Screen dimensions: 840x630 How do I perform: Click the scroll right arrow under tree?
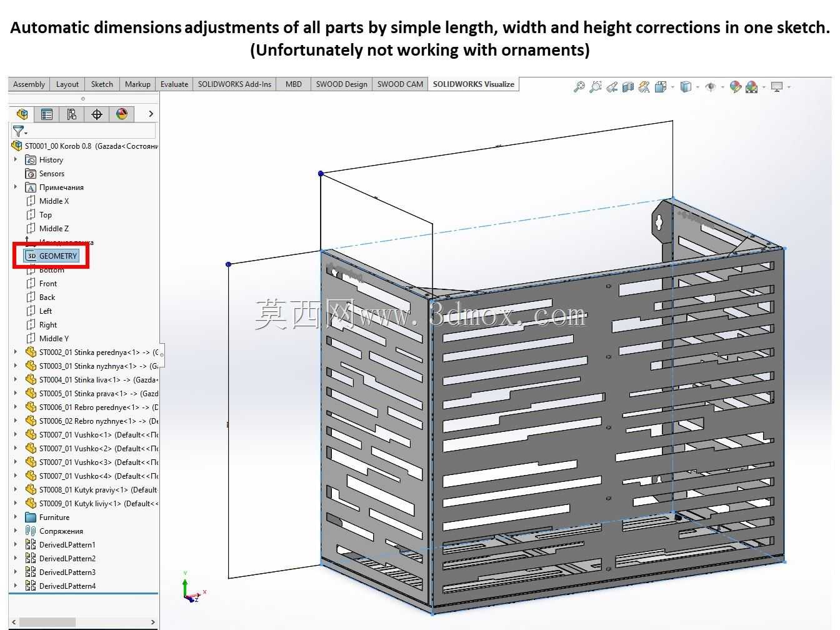[152, 622]
